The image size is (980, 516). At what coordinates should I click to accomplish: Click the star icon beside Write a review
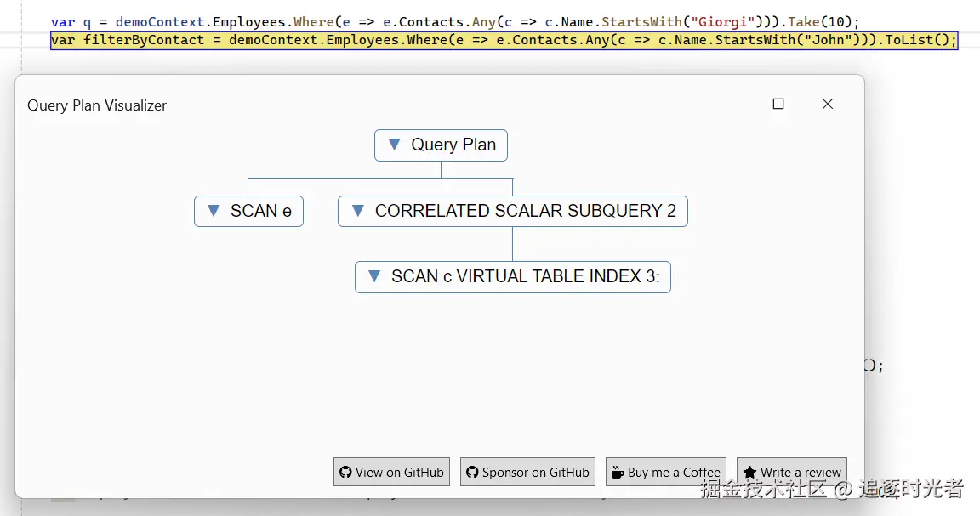(x=749, y=473)
